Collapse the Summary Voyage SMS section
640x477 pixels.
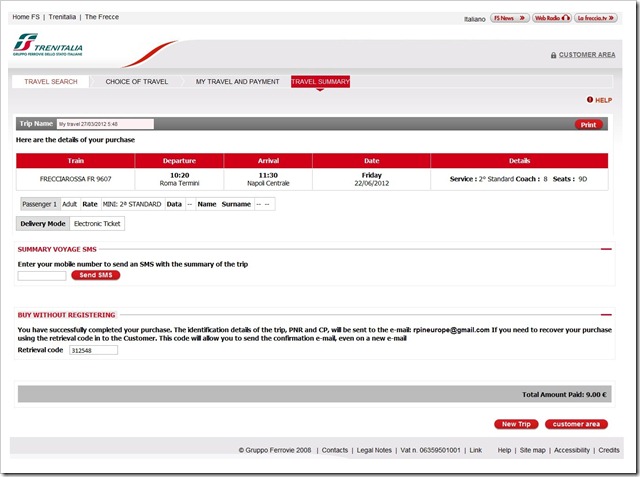coord(606,249)
